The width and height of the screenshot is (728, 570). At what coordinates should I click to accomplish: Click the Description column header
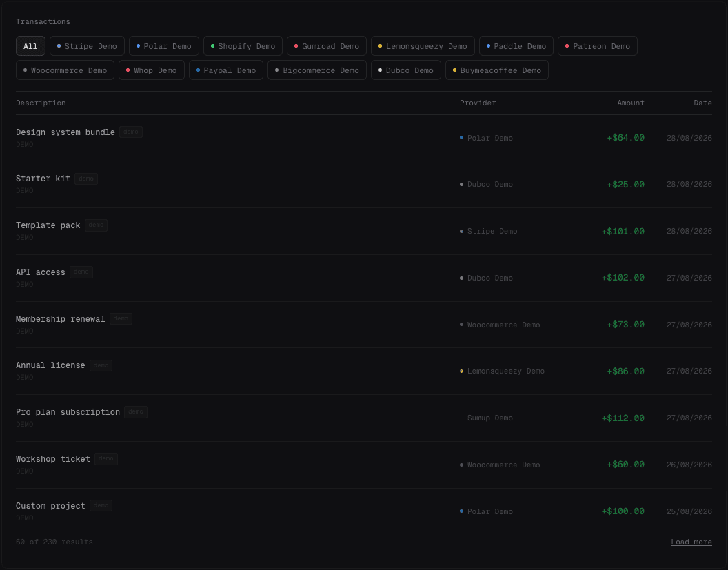(41, 103)
